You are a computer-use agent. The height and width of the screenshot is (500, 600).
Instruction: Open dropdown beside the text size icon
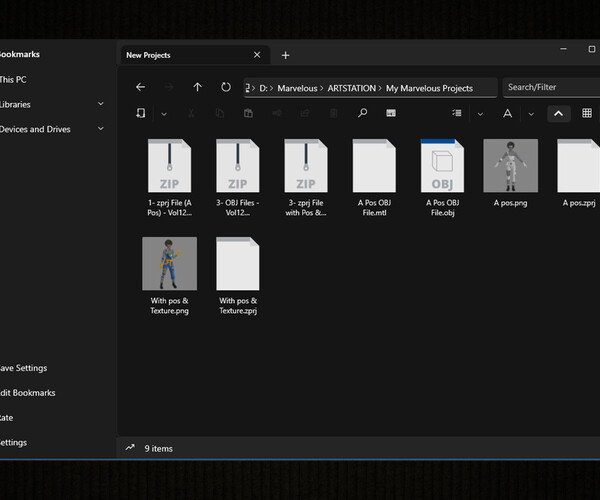pyautogui.click(x=531, y=114)
